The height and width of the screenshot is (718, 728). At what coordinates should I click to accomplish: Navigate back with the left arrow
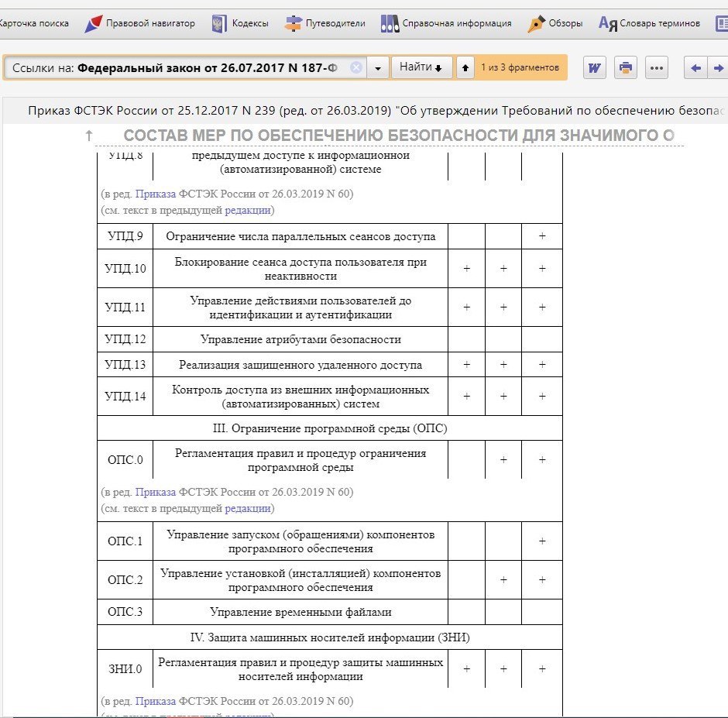click(695, 68)
